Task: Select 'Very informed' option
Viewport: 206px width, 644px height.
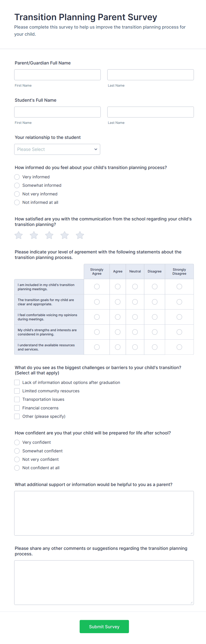Action: point(17,177)
